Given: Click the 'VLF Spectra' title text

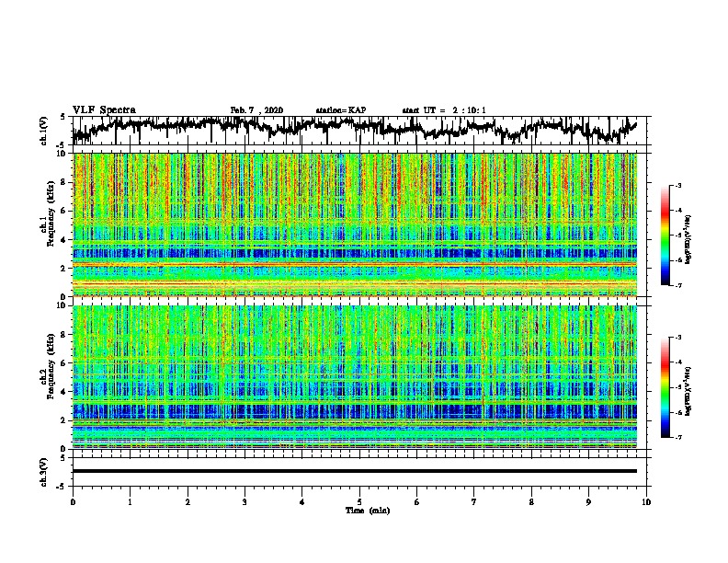Looking at the screenshot, I should (104, 110).
